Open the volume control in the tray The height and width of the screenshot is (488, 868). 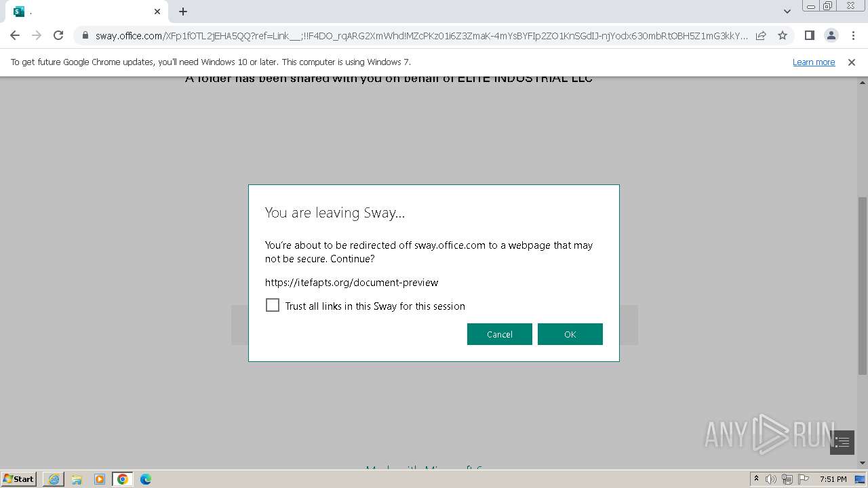point(771,479)
